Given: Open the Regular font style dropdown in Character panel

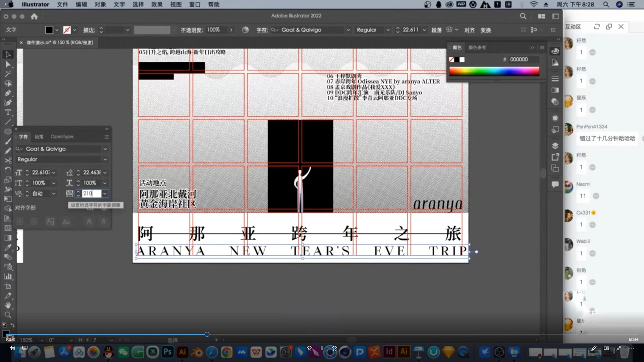Looking at the screenshot, I should [105, 160].
